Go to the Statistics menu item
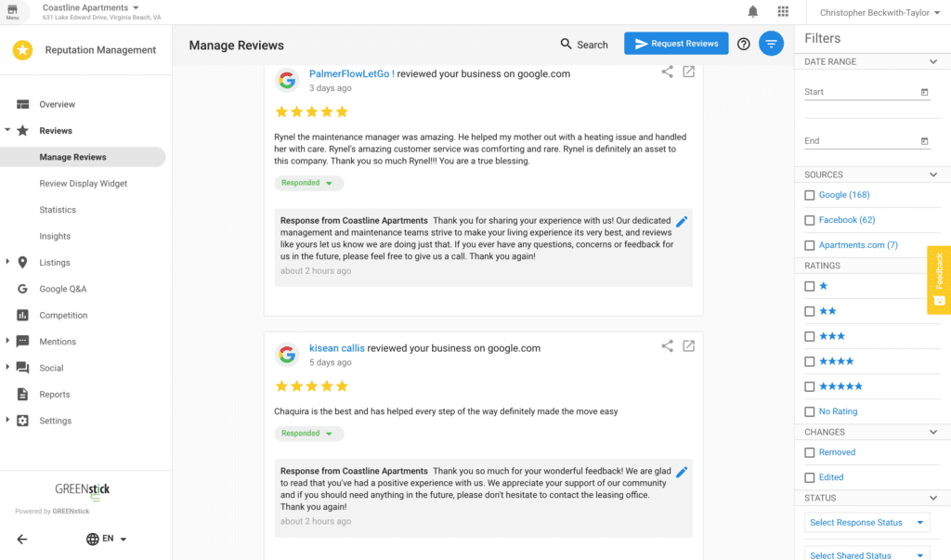Viewport: 951px width, 560px height. coord(58,210)
